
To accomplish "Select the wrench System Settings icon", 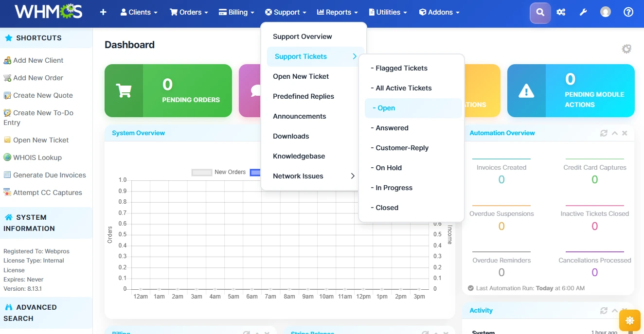I will 583,12.
